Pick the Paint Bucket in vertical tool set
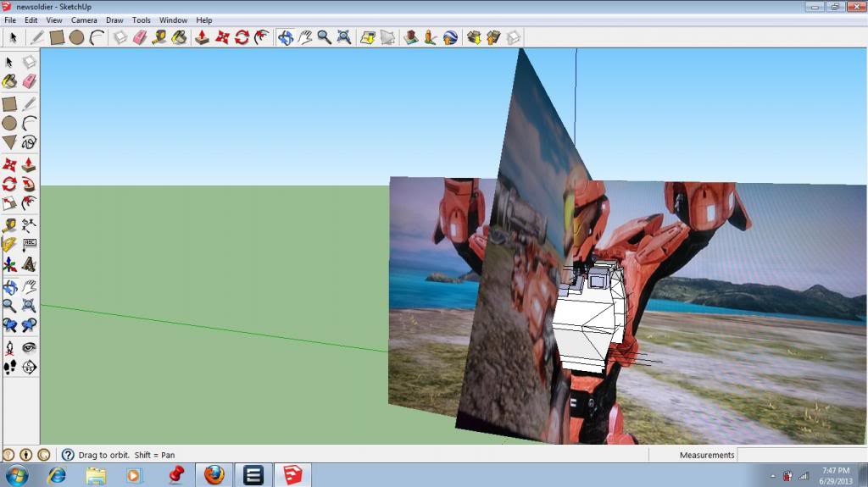 pyautogui.click(x=9, y=82)
